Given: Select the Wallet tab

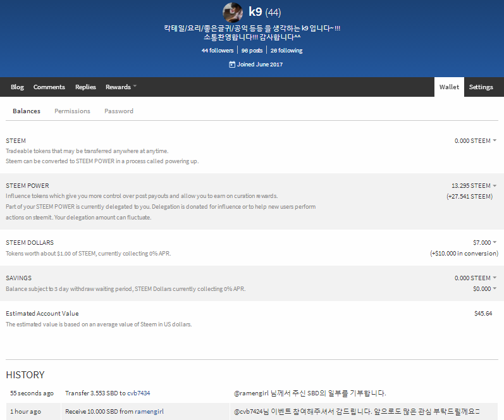Looking at the screenshot, I should point(449,87).
